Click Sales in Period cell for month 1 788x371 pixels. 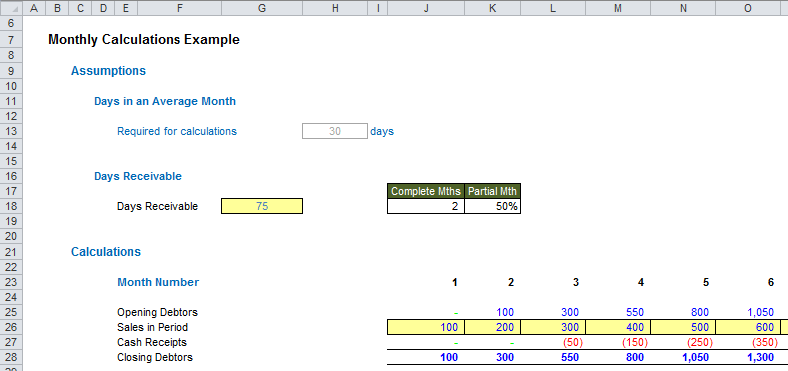426,327
